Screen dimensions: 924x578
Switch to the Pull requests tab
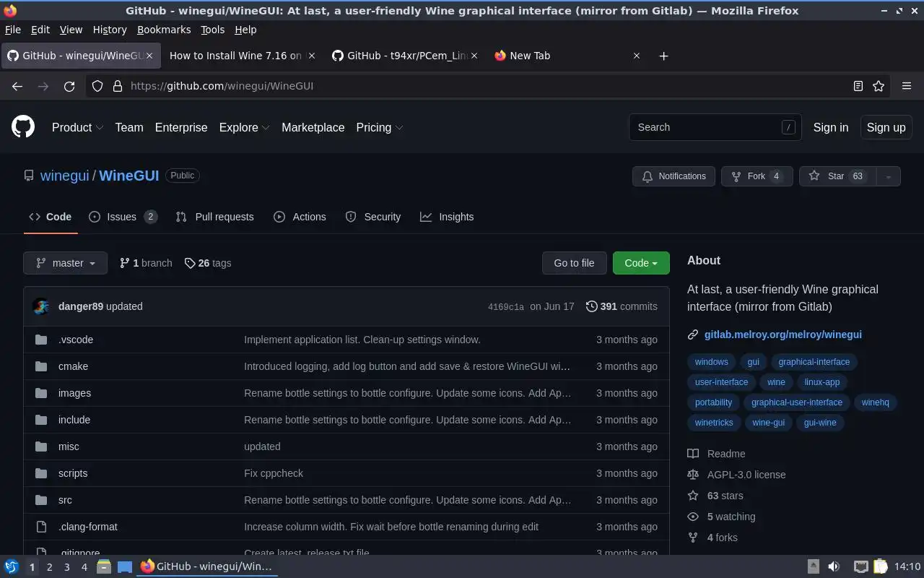215,217
